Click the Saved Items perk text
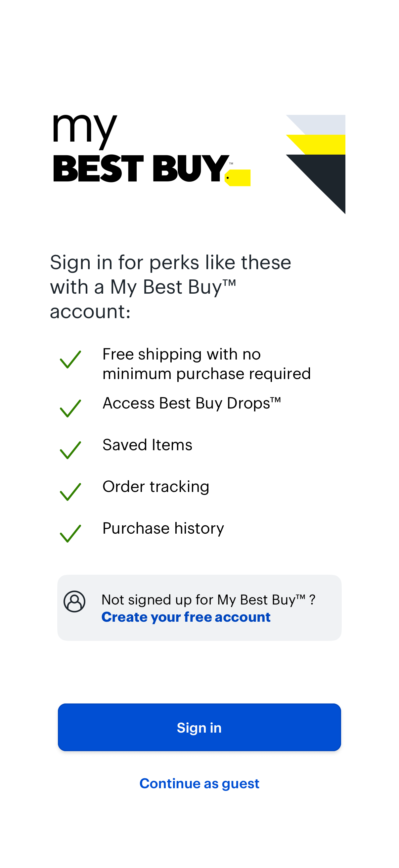Image resolution: width=399 pixels, height=868 pixels. click(148, 445)
